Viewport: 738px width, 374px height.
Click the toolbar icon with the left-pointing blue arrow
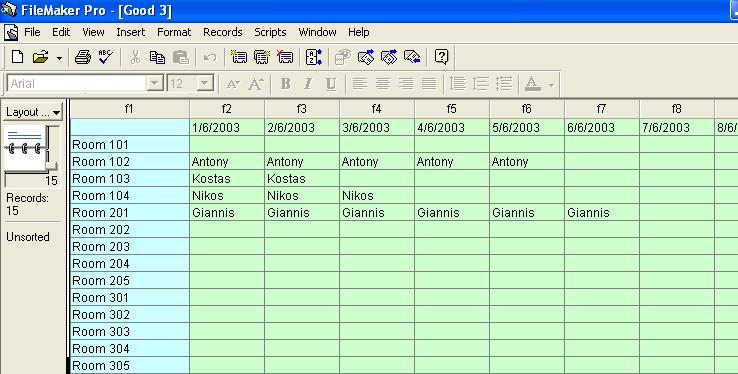click(x=412, y=57)
